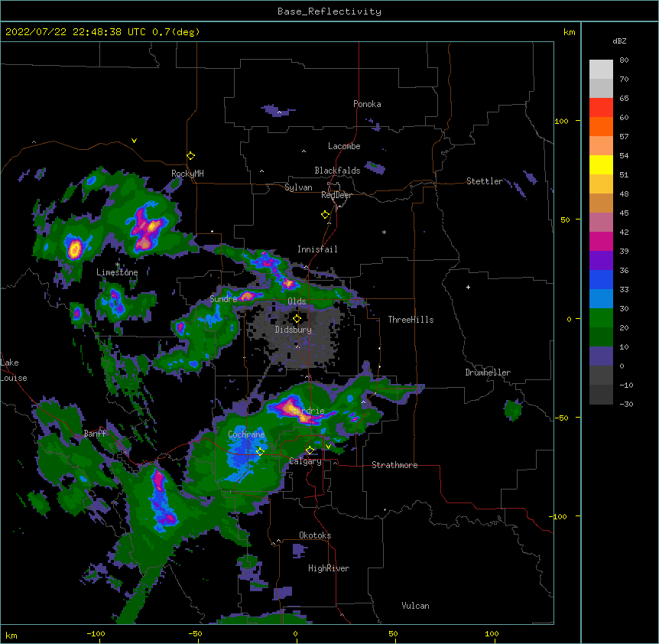The height and width of the screenshot is (644, 659).
Task: Click the yellow diamond marker beside RockyMH
Action: coord(190,156)
